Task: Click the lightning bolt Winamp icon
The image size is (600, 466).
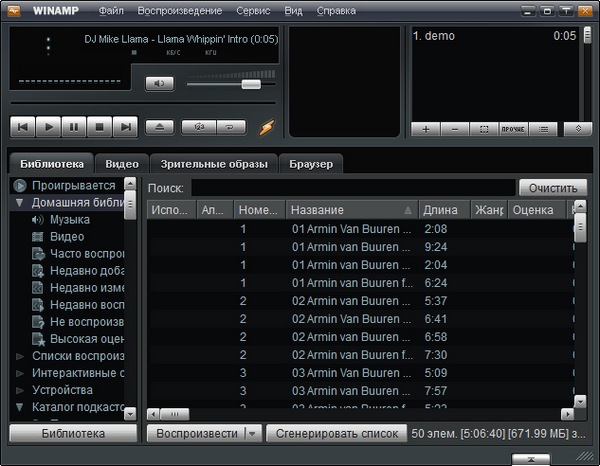Action: point(266,127)
